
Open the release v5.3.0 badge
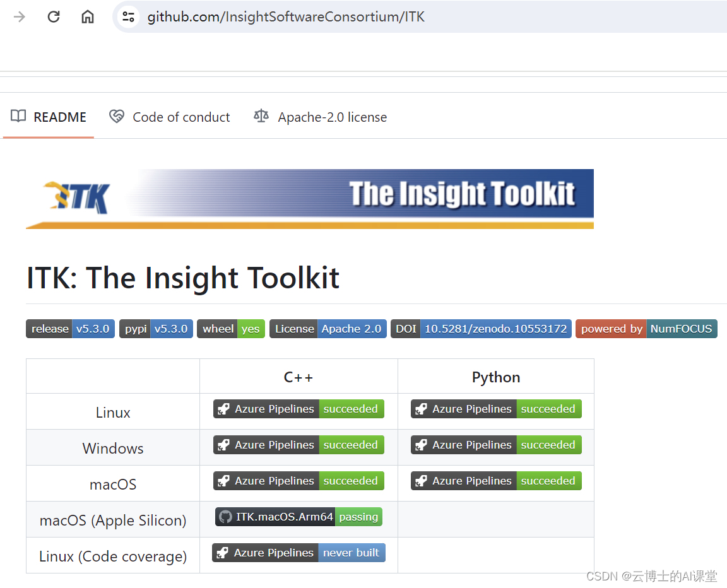[x=70, y=328]
